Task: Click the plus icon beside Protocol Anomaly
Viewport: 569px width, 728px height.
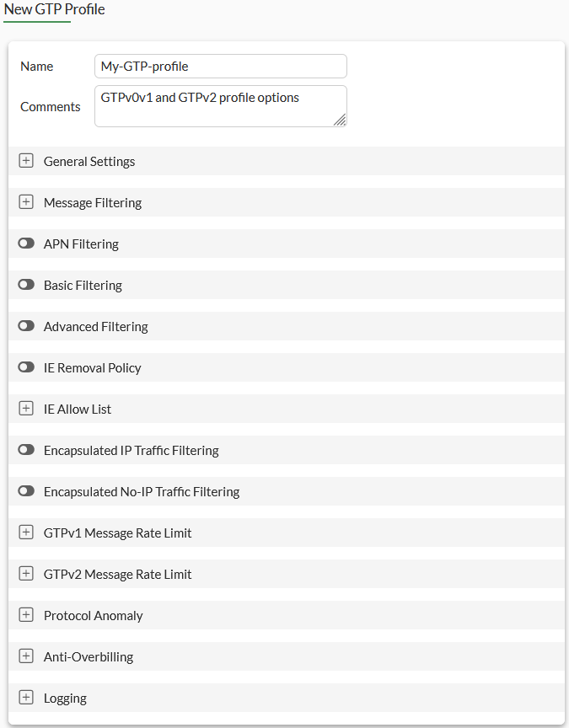Action: tap(26, 615)
